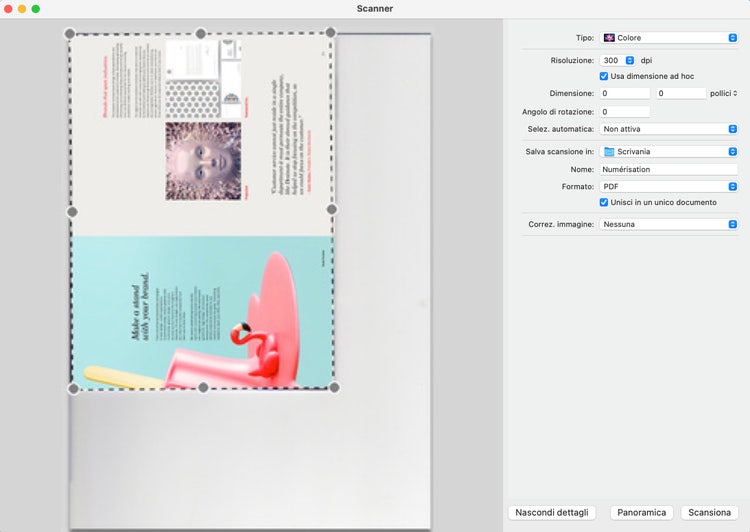Open the Selez. automatica dropdown
750x532 pixels.
coord(669,129)
